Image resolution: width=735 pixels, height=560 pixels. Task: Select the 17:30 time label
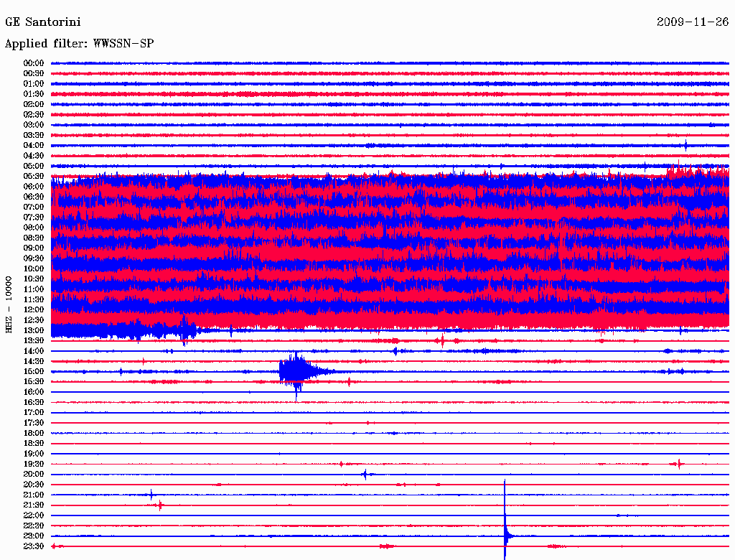pyautogui.click(x=34, y=423)
